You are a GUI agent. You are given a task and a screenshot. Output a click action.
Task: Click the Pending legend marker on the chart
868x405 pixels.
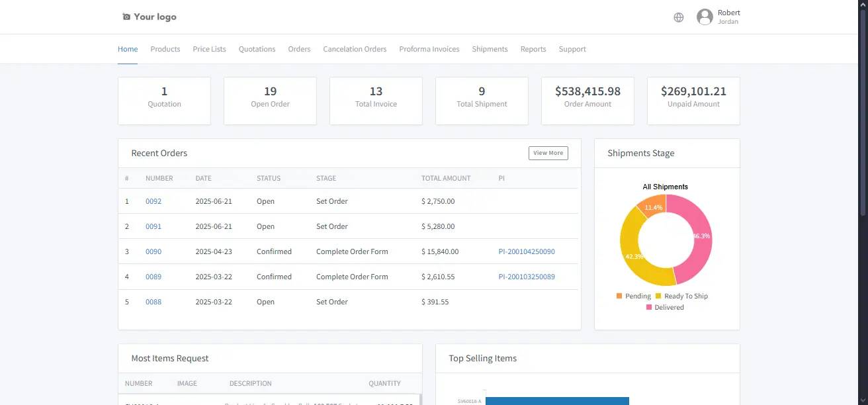pos(621,296)
